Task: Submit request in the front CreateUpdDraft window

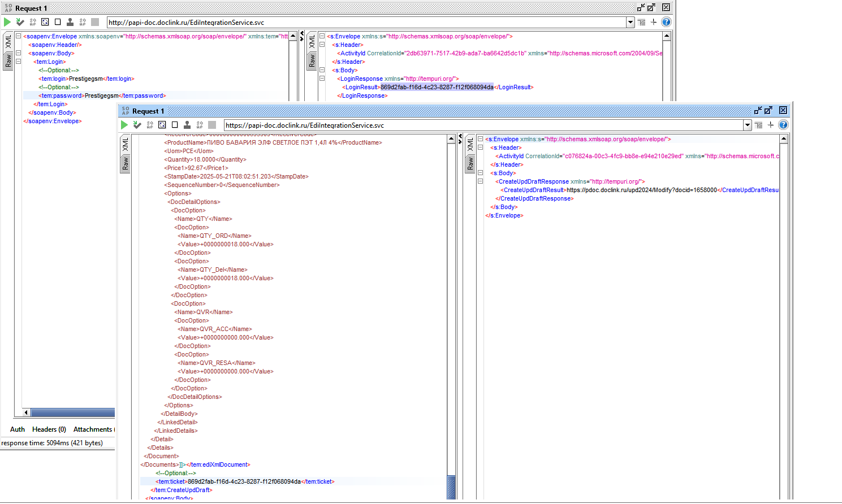Action: pyautogui.click(x=124, y=125)
